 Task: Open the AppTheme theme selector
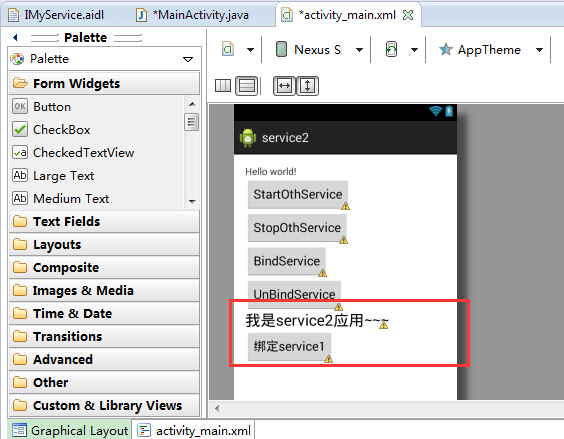point(491,49)
